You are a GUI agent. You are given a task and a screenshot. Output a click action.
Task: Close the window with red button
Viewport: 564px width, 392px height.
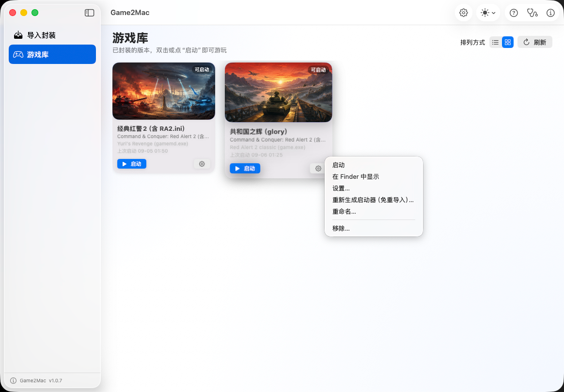[13, 13]
